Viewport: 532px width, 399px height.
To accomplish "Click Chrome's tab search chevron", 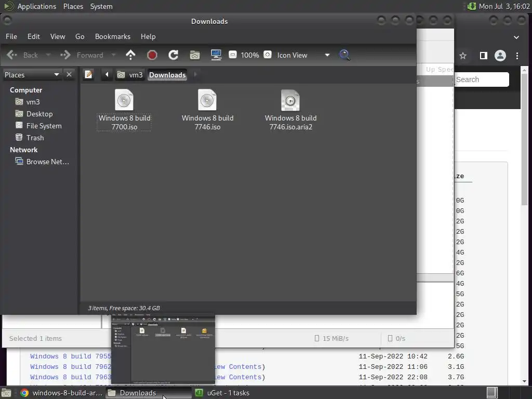I will click(x=516, y=37).
